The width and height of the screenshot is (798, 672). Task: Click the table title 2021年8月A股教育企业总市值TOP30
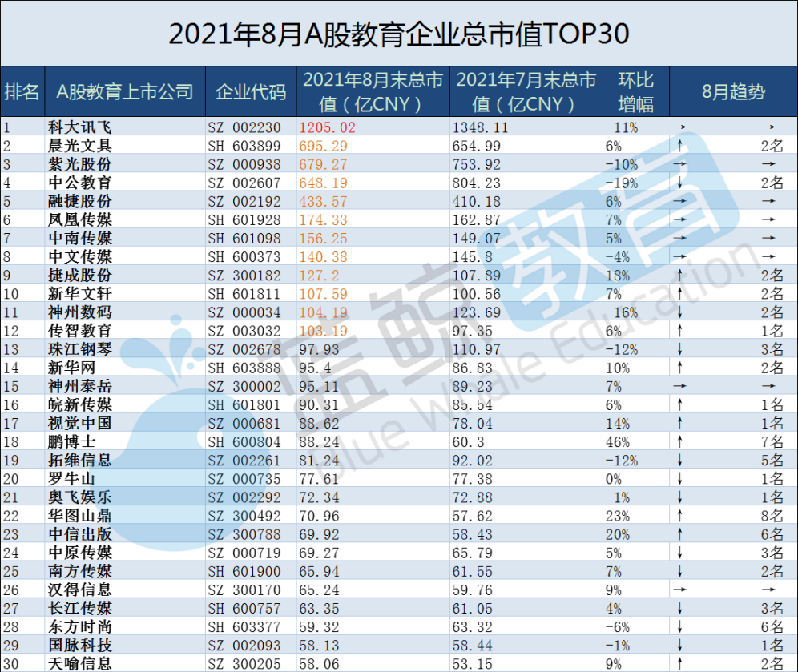coord(399,34)
